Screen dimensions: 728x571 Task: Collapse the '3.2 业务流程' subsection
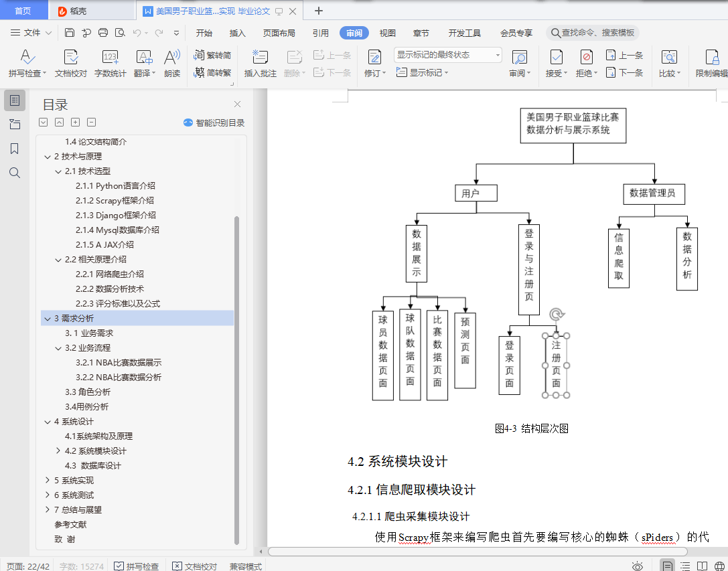point(58,348)
